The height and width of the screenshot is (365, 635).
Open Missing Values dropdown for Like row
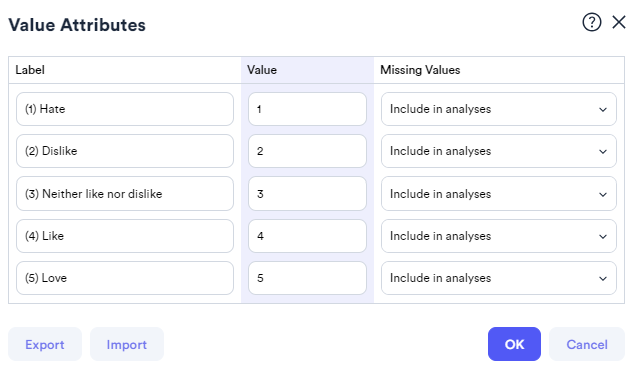[x=499, y=236]
